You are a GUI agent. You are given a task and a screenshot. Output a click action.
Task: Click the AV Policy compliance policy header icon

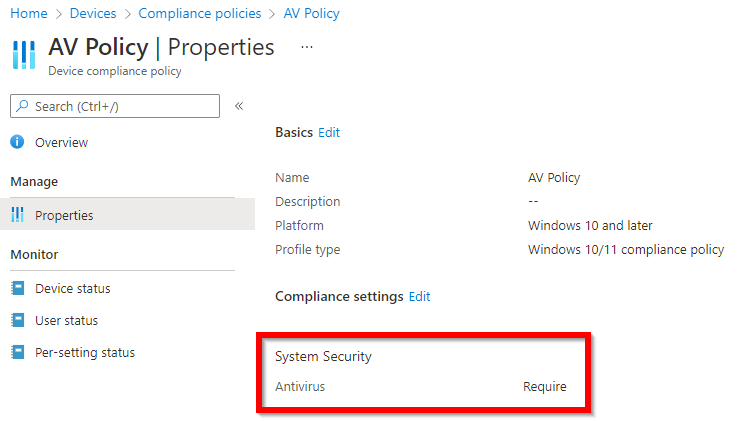point(24,55)
